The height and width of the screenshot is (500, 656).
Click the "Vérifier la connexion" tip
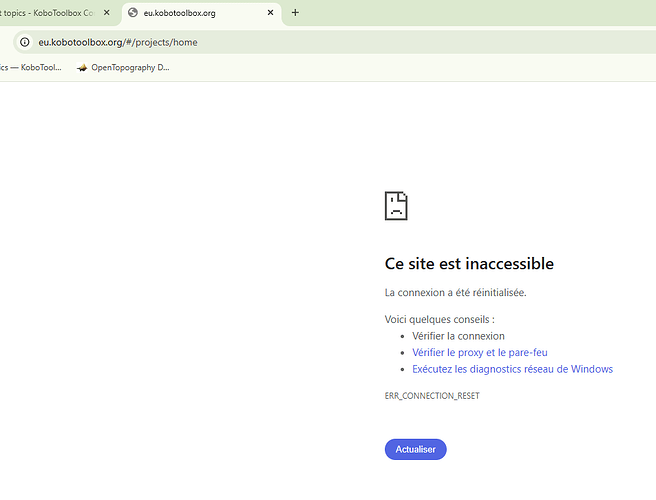click(x=458, y=336)
